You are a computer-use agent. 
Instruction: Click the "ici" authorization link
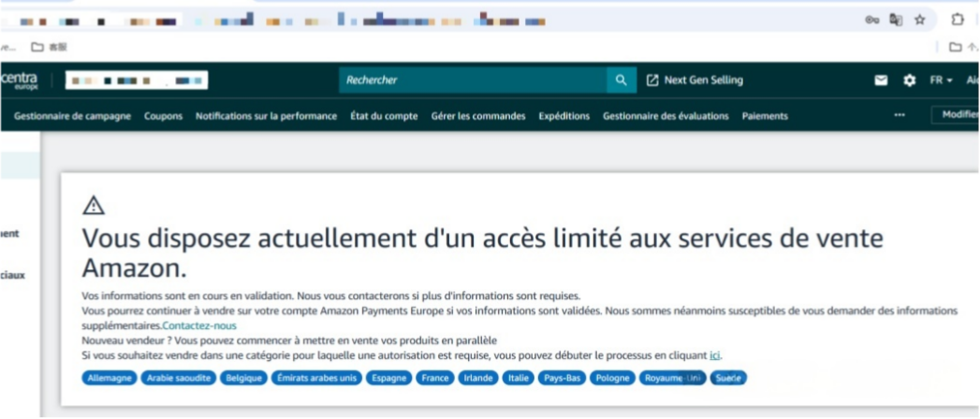click(x=715, y=355)
